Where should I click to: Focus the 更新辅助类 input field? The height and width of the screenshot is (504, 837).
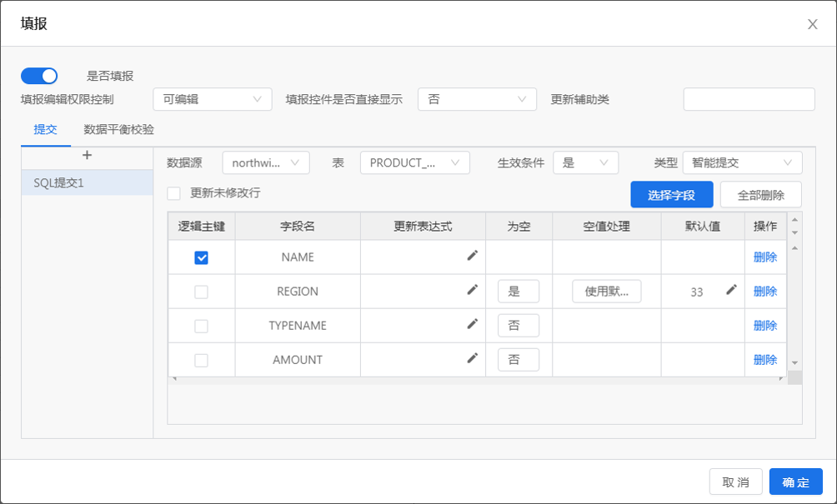(749, 99)
